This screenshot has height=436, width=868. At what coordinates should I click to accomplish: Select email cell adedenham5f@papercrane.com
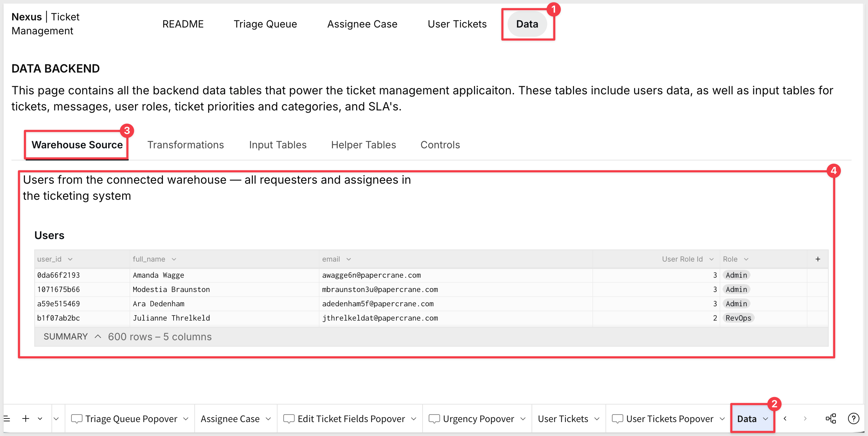tap(456, 304)
